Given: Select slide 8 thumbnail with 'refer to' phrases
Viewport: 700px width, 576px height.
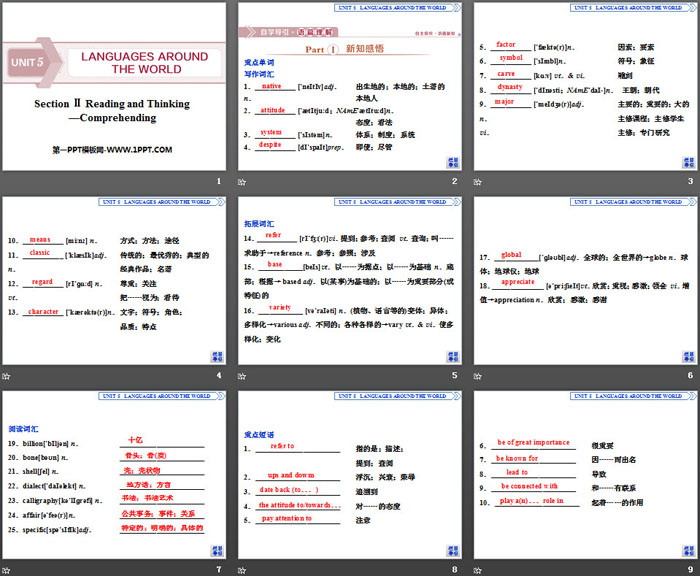Looking at the screenshot, I should point(348,476).
